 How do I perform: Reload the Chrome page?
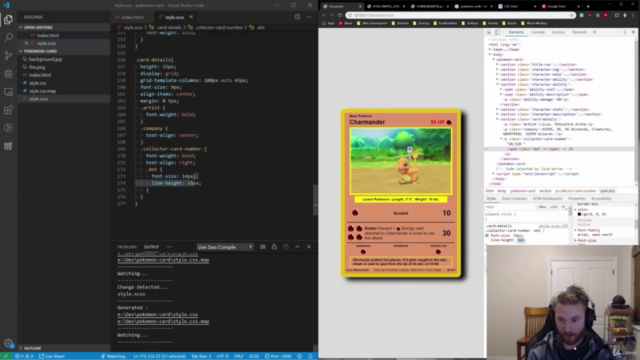[x=340, y=15]
